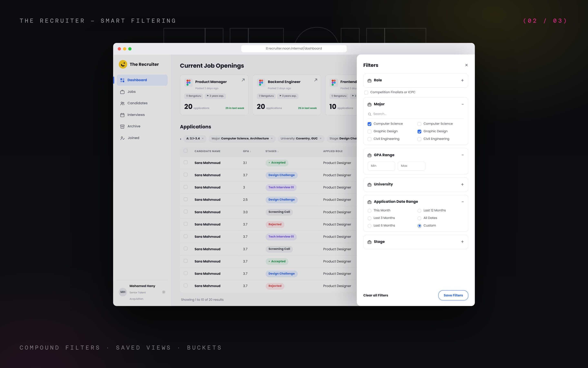Click the Save Filters button

[453, 295]
